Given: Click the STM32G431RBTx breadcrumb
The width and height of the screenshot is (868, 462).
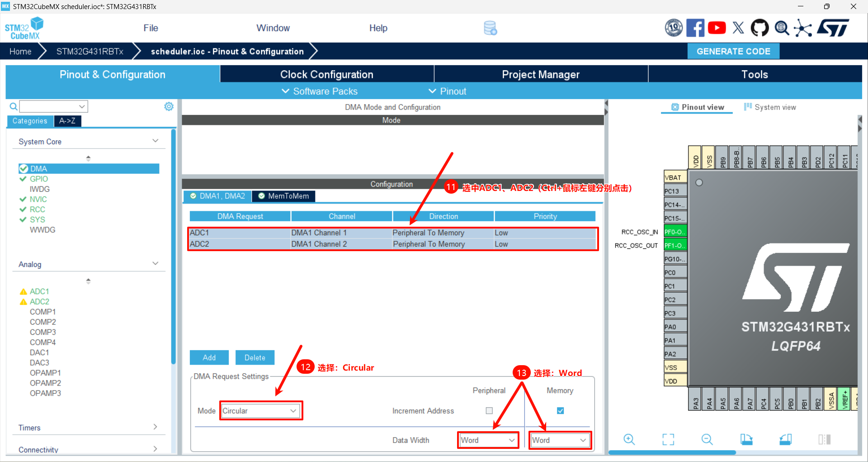Looking at the screenshot, I should coord(90,51).
